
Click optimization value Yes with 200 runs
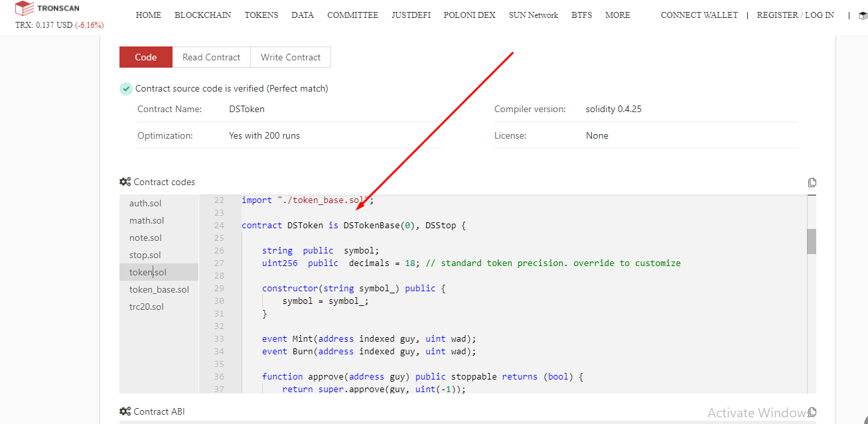point(264,135)
